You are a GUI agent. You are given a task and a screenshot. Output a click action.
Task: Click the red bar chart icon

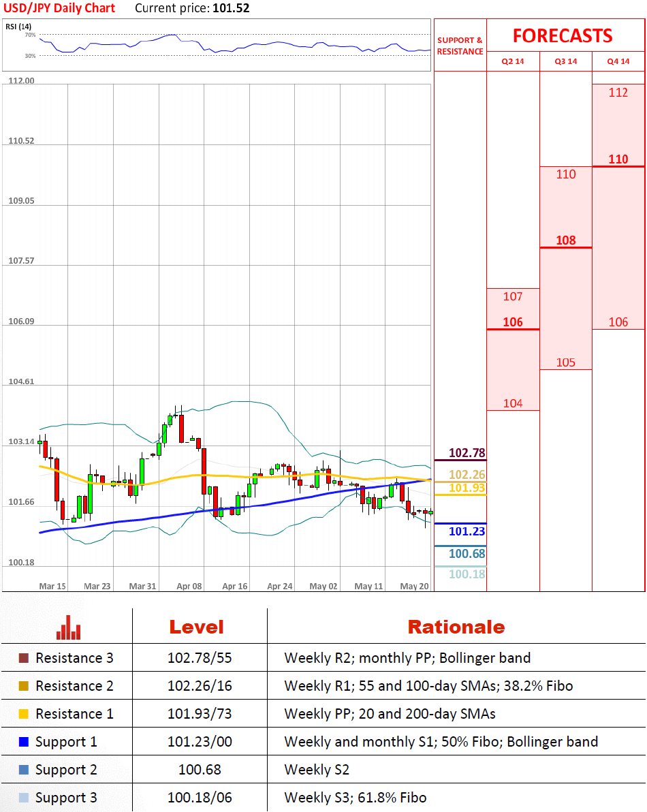tap(68, 627)
